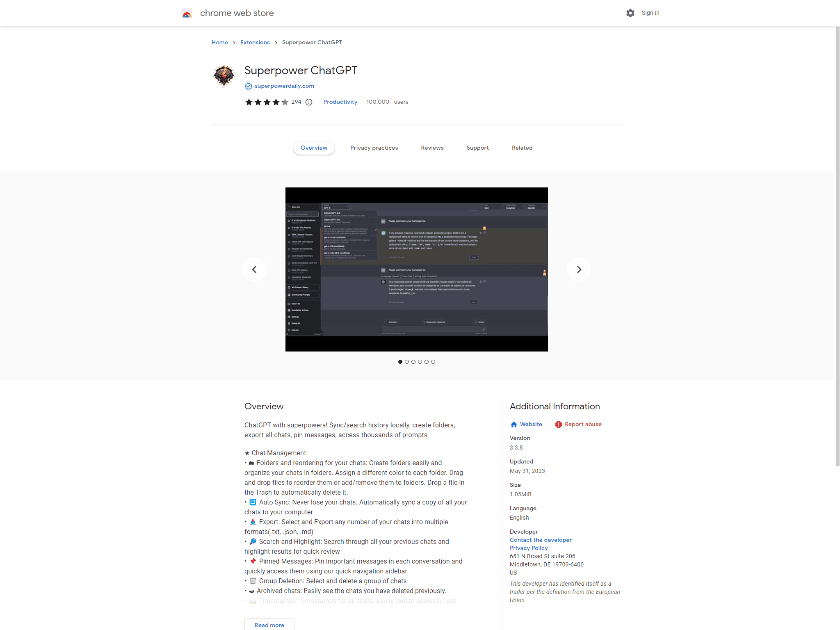Open the developer Website link

click(x=531, y=425)
